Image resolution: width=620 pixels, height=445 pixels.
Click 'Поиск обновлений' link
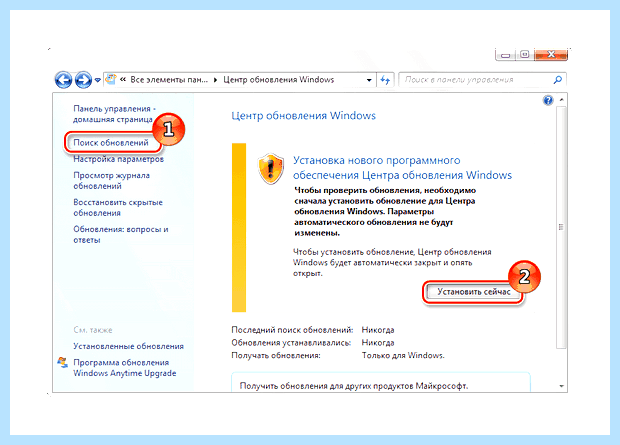111,143
